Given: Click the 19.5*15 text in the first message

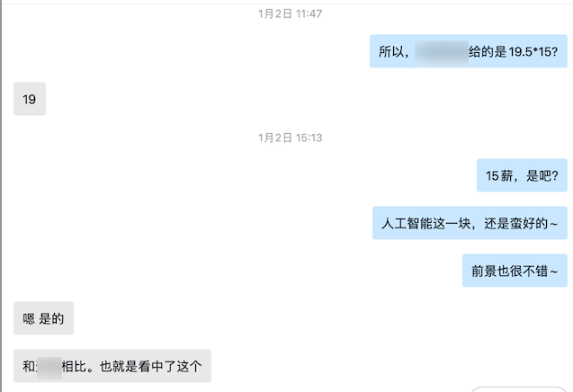Looking at the screenshot, I should 533,52.
